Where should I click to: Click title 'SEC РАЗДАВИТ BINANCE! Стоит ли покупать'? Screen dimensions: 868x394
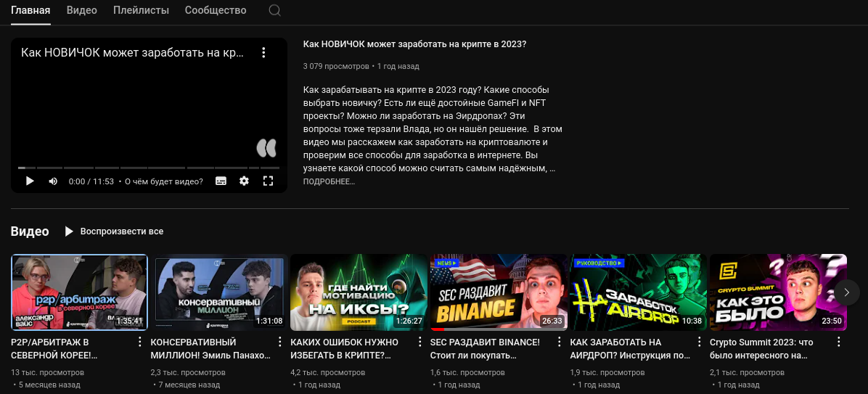coord(485,348)
